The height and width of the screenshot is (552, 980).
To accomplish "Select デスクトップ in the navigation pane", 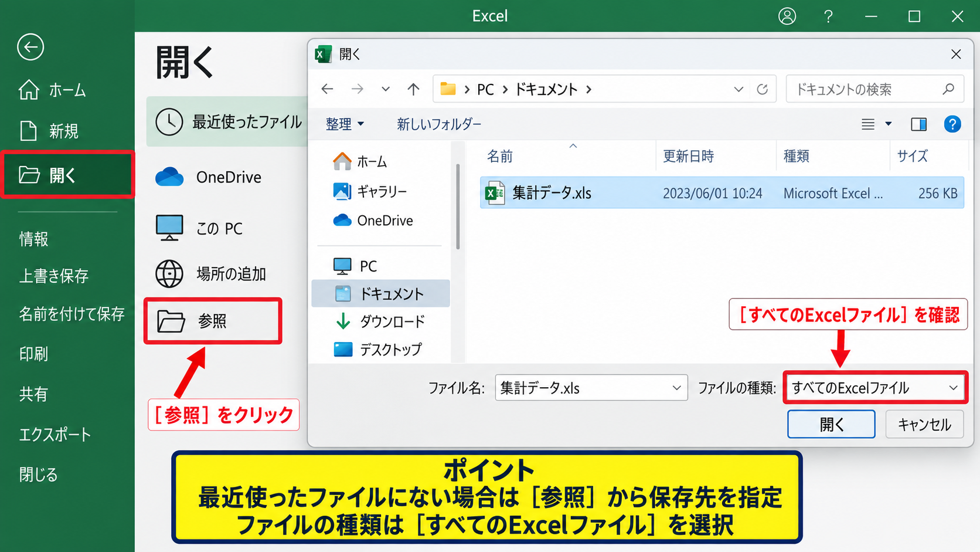I will pyautogui.click(x=377, y=349).
